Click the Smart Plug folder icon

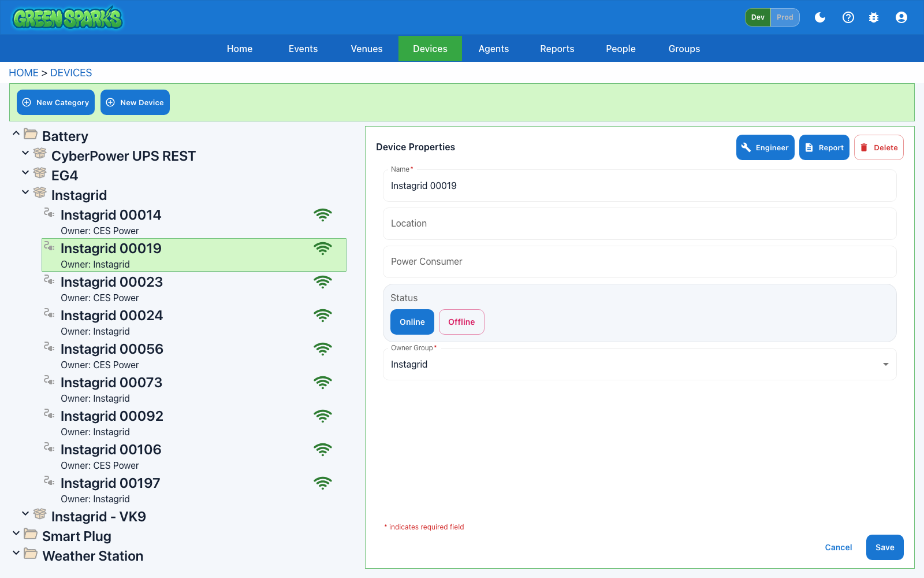pyautogui.click(x=31, y=534)
